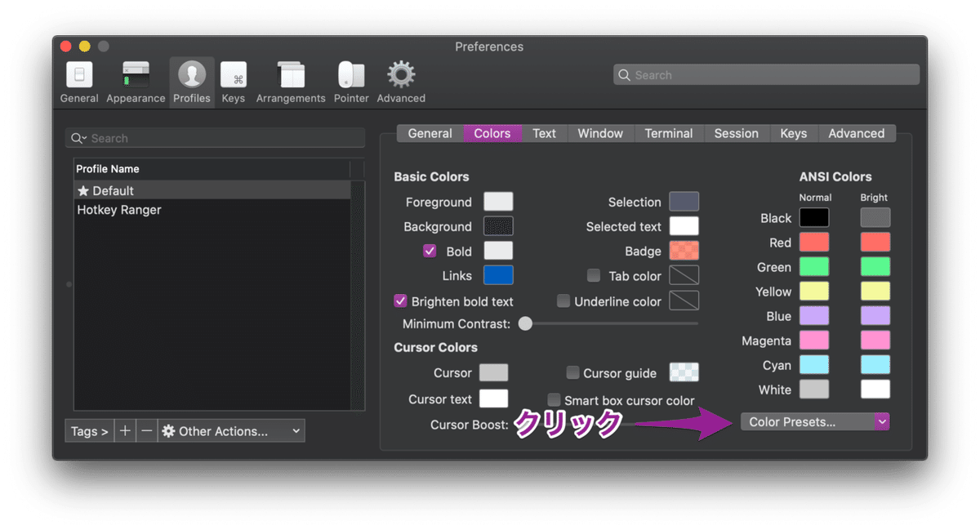Open the Profiles preferences icon
Viewport: 980px width, 530px height.
(192, 82)
